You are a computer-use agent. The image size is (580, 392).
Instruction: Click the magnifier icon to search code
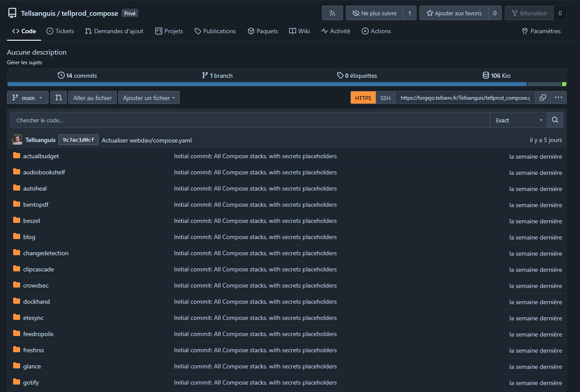(555, 120)
